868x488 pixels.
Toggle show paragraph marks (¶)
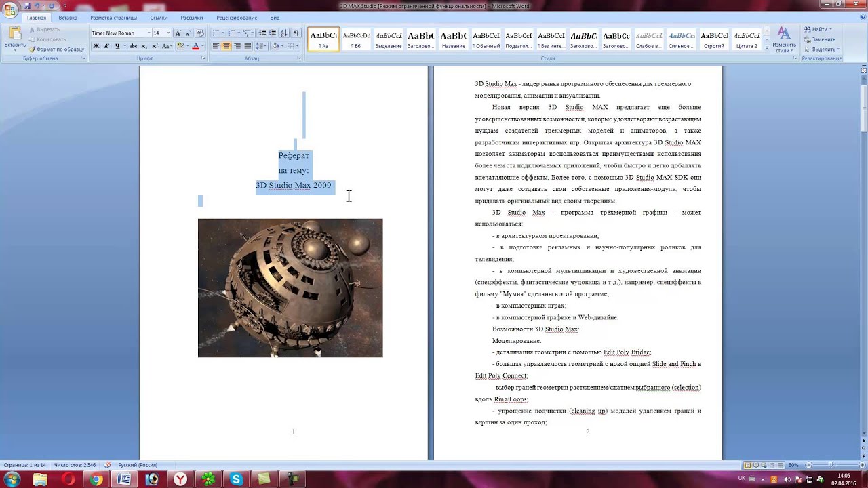tap(296, 33)
